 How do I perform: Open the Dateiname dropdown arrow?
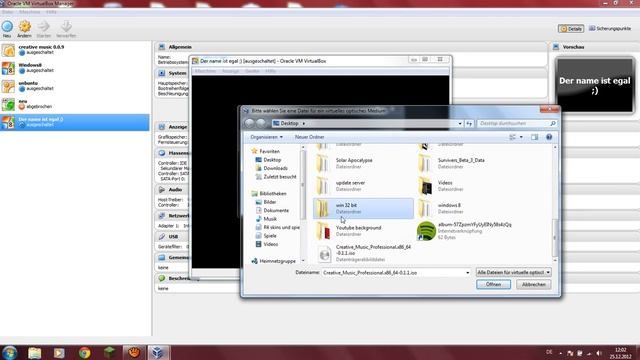pyautogui.click(x=468, y=272)
